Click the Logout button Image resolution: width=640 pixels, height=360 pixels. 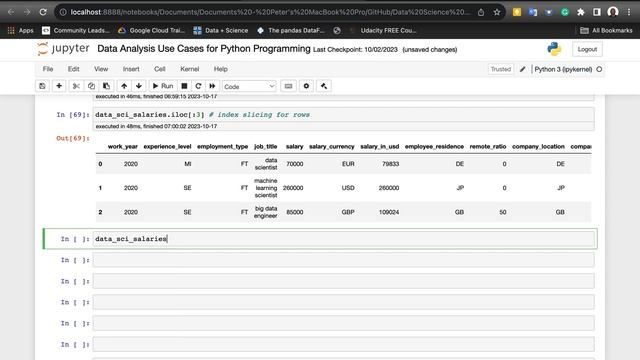point(587,49)
